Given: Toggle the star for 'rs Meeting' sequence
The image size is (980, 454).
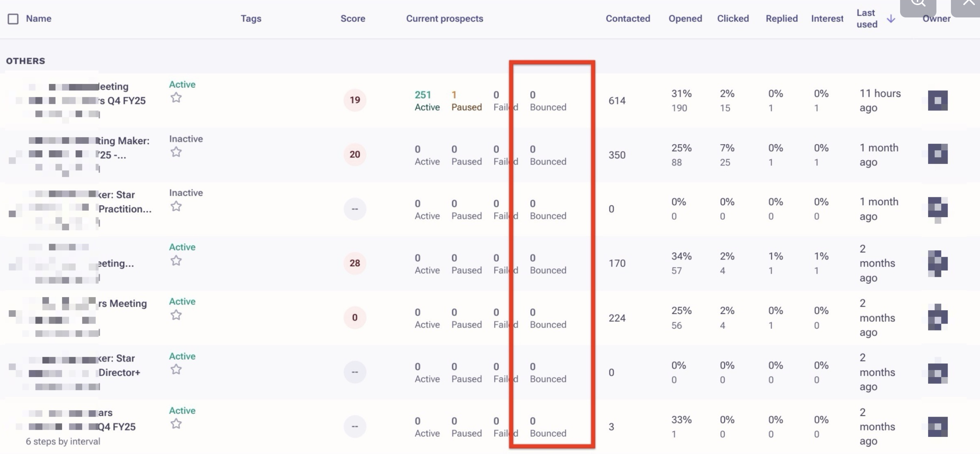Looking at the screenshot, I should [176, 315].
